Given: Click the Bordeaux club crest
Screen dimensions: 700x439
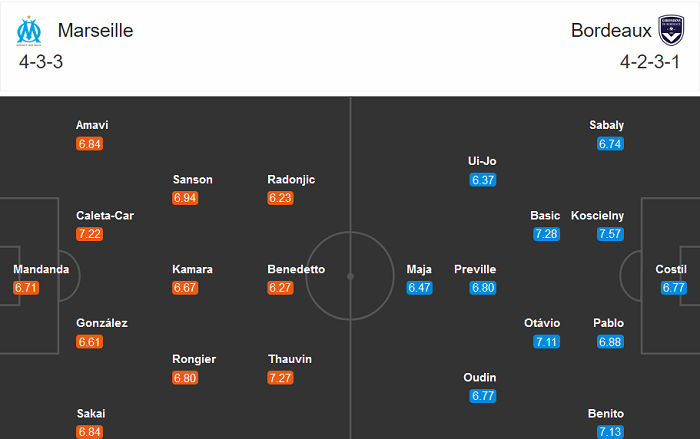Looking at the screenshot, I should (x=671, y=30).
